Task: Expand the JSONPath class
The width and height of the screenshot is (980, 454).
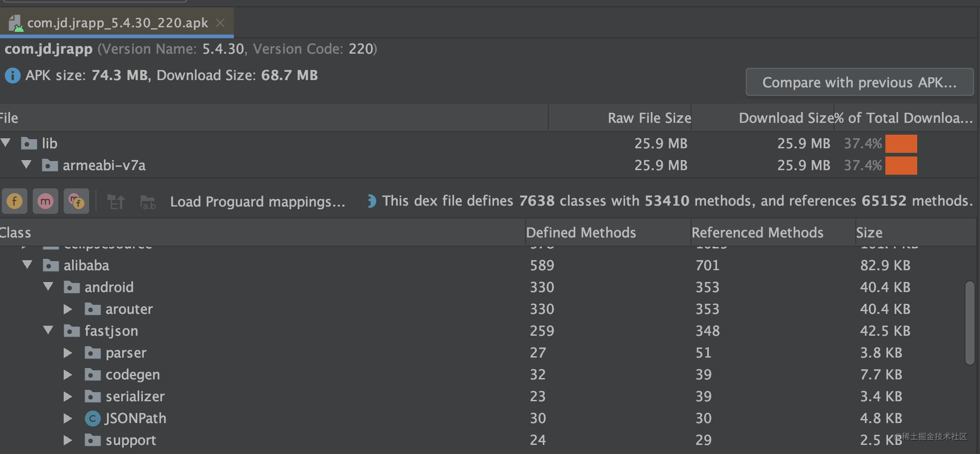Action: 68,418
